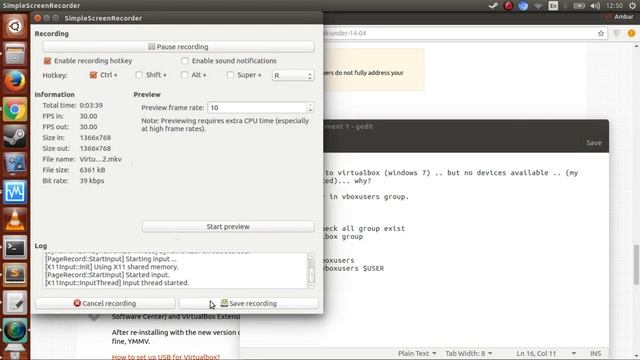Click the volume indicator in top panel
Viewport: 640px width, 360px height.
coord(595,6)
